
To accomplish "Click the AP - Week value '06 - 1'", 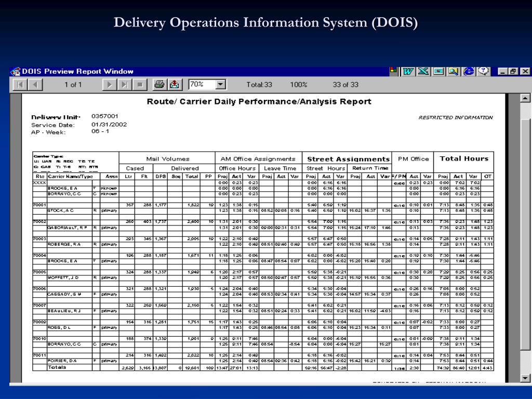I will pos(100,131).
